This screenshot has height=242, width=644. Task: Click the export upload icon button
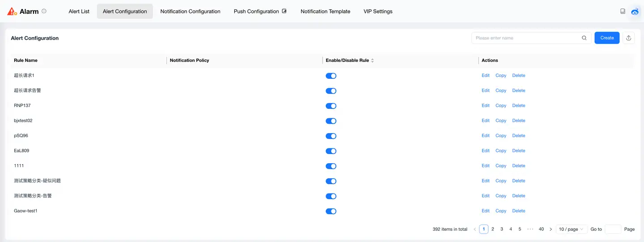tap(628, 38)
